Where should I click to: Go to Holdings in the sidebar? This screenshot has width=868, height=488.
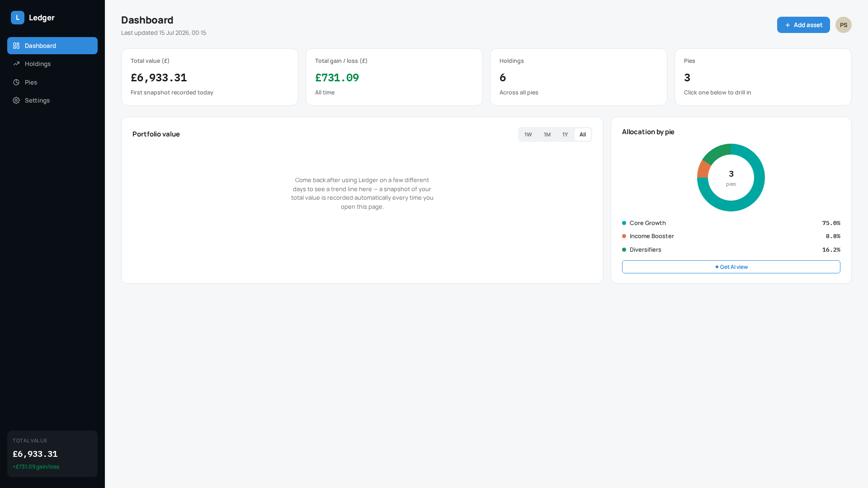coord(52,64)
